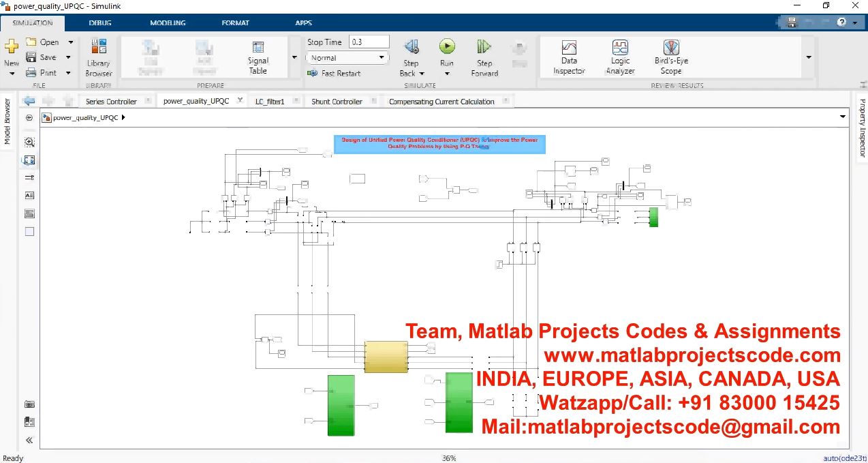Run the simulation with the green Run button
Viewport: 868px width, 463px height.
[446, 47]
